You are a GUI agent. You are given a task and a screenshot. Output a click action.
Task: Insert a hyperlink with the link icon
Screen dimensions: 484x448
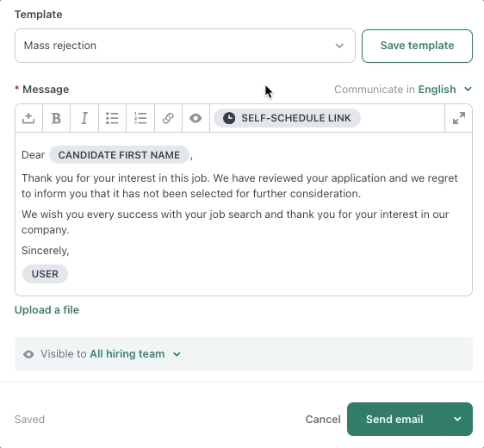click(168, 118)
